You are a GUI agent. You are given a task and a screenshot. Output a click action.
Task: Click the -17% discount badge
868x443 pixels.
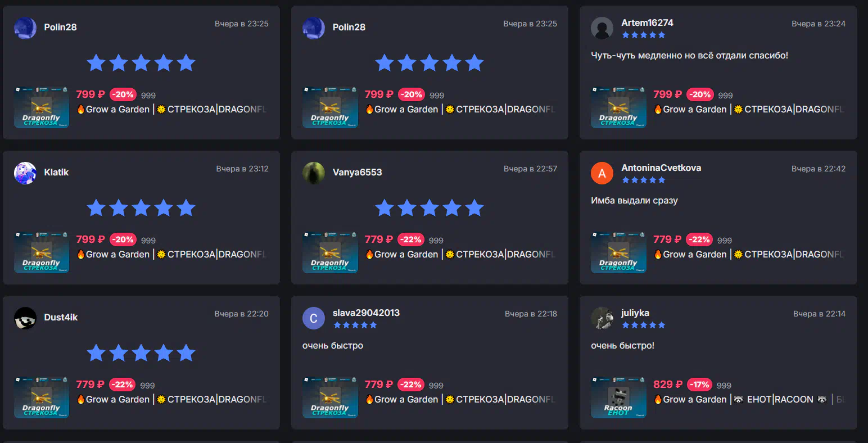point(699,385)
